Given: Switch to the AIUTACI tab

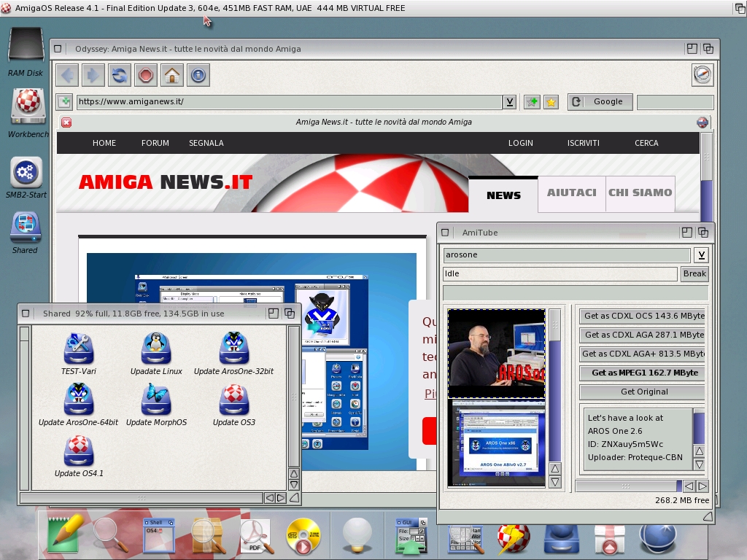Looking at the screenshot, I should [572, 192].
